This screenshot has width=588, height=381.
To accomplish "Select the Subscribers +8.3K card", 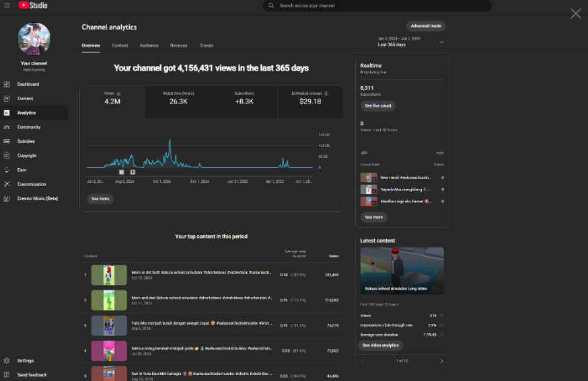I will (x=244, y=102).
